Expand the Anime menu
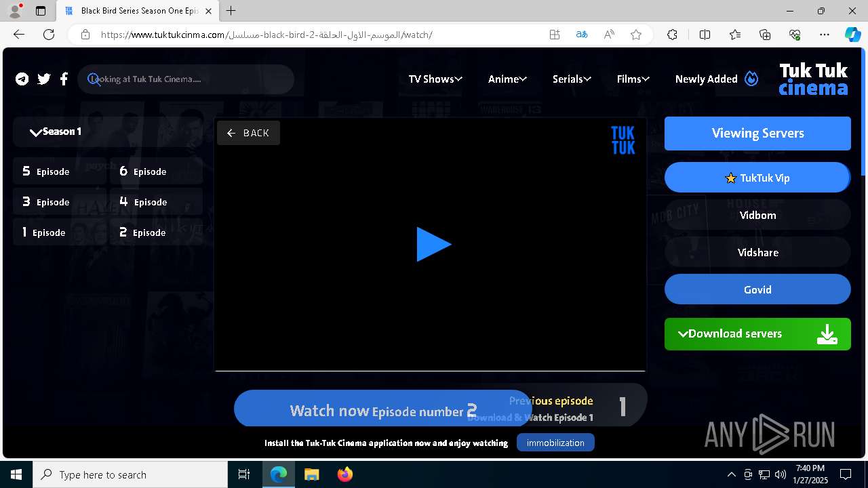The width and height of the screenshot is (868, 488). 507,79
